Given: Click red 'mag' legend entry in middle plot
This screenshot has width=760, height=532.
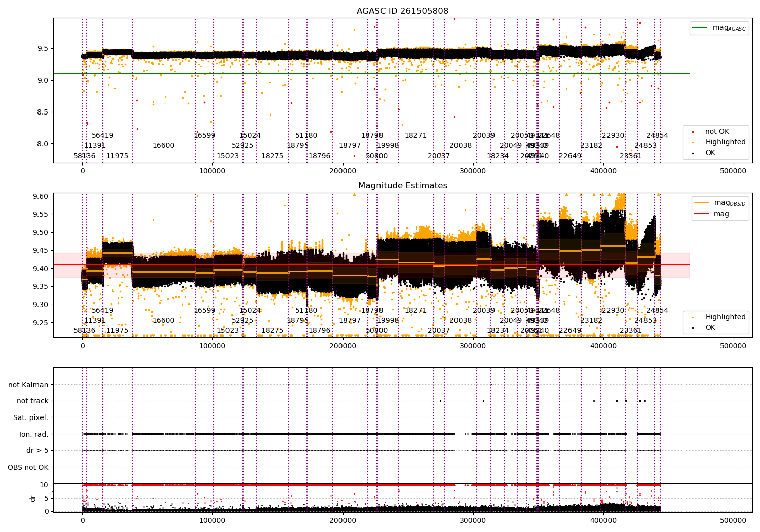Looking at the screenshot, I should 712,214.
